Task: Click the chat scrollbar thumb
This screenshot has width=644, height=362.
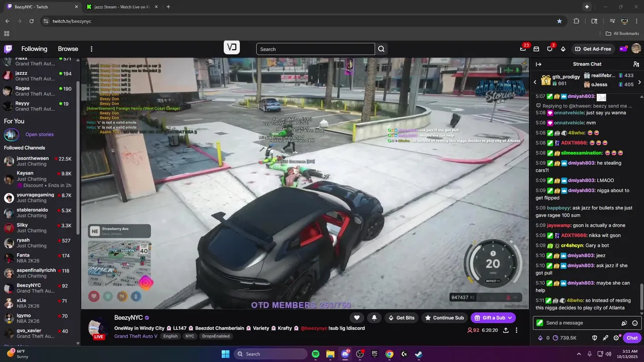Action: [641, 297]
